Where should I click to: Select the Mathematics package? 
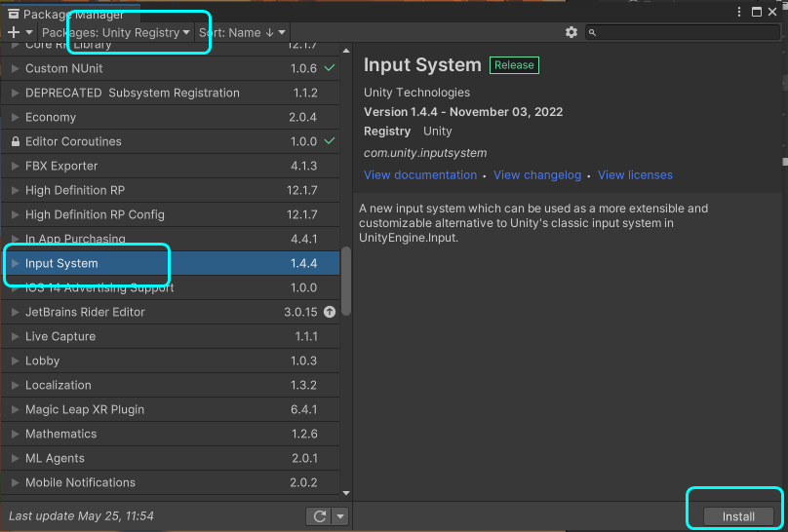(171, 434)
